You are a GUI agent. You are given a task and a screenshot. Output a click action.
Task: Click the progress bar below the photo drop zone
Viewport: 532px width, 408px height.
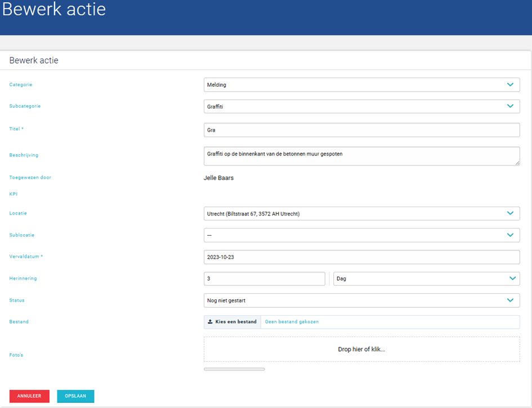click(x=234, y=369)
